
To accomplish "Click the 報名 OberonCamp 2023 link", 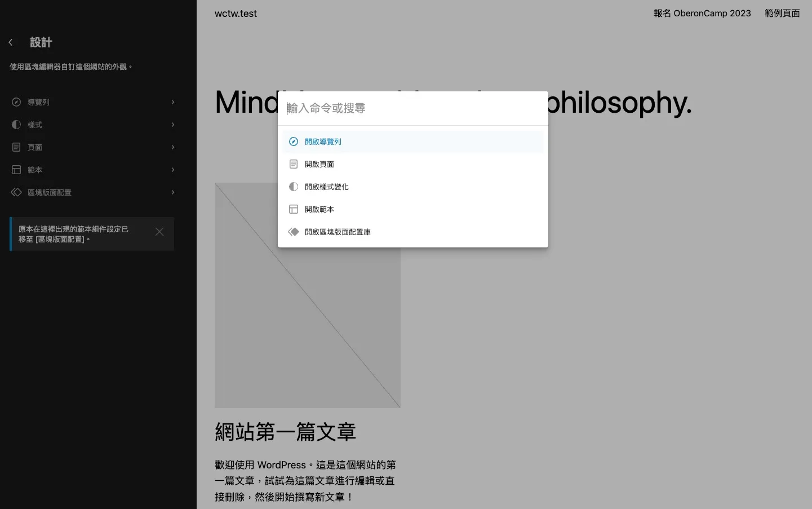I will click(702, 13).
